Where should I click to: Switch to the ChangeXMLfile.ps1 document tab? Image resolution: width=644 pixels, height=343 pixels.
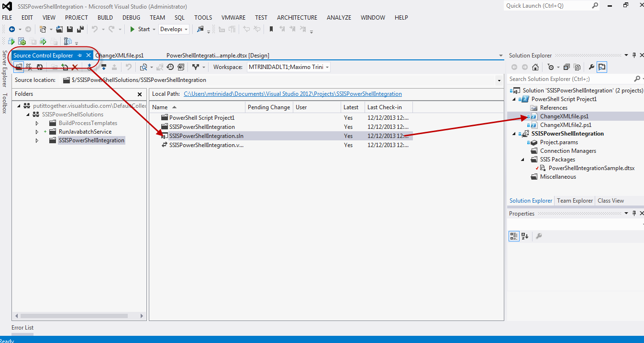click(x=120, y=56)
